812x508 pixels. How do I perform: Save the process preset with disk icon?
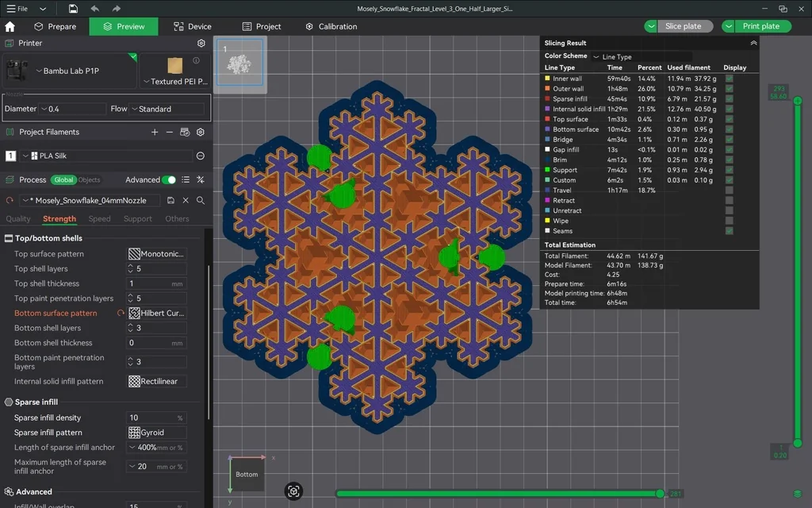click(x=171, y=201)
